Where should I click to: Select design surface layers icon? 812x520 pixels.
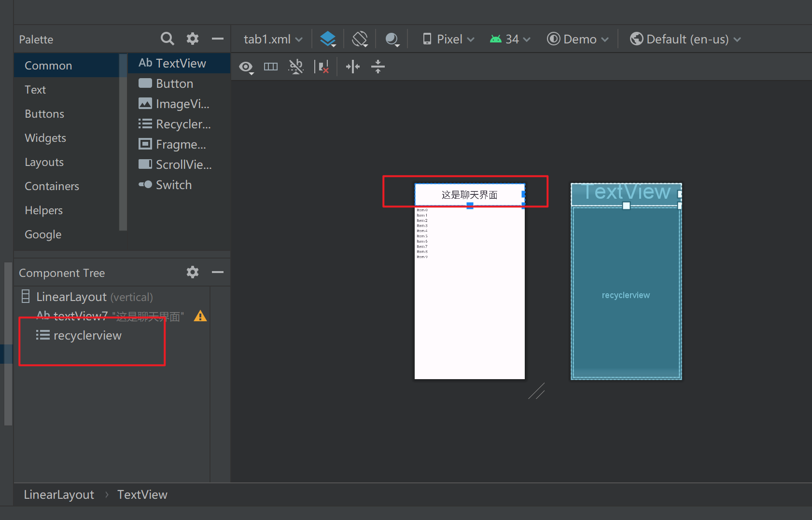328,39
